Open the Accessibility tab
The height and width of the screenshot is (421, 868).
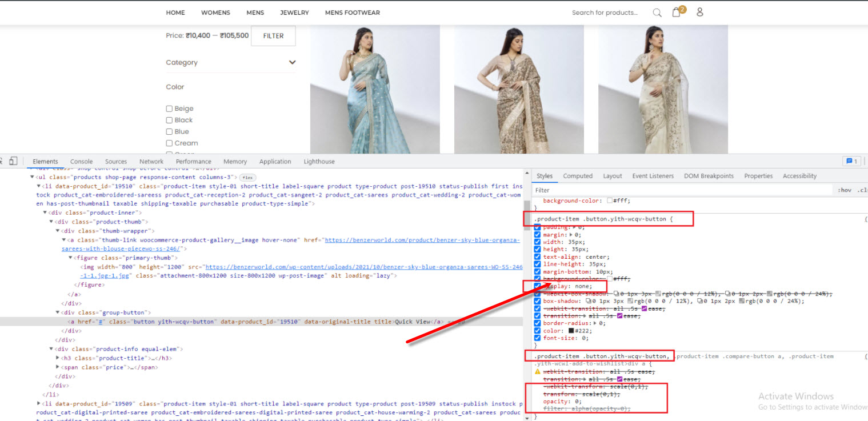[799, 176]
